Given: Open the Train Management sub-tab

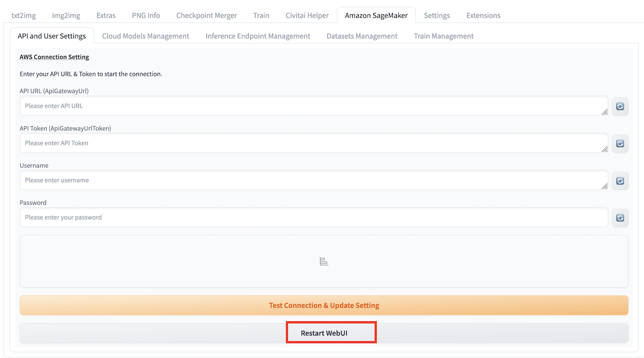Looking at the screenshot, I should tap(443, 36).
